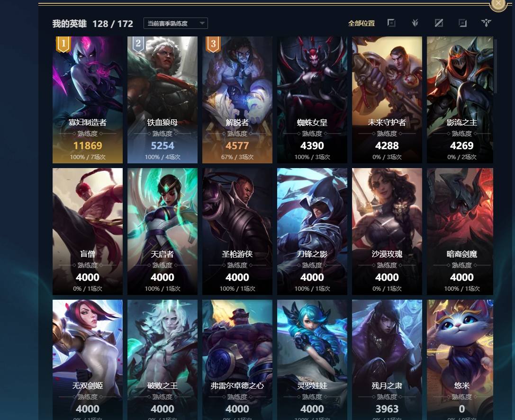Expand the mastery dropdown arrow
Image resolution: width=515 pixels, height=420 pixels.
(x=202, y=23)
